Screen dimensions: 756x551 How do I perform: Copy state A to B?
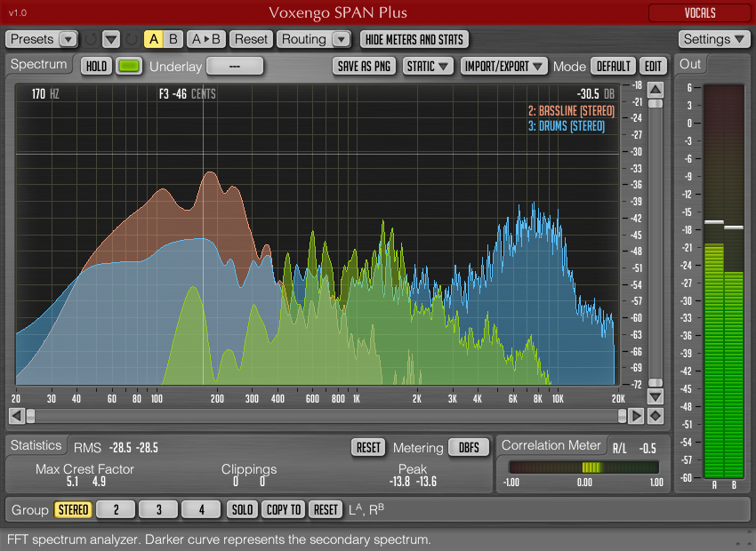(x=205, y=39)
